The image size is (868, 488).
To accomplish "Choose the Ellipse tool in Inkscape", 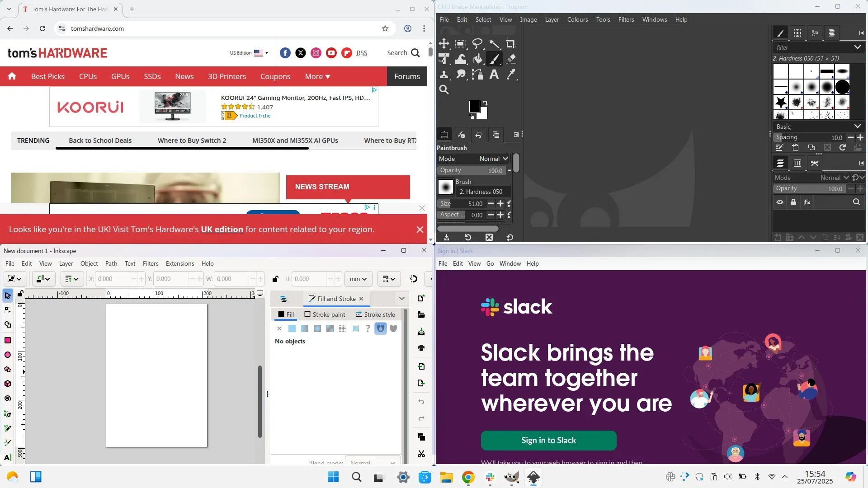I will (8, 355).
